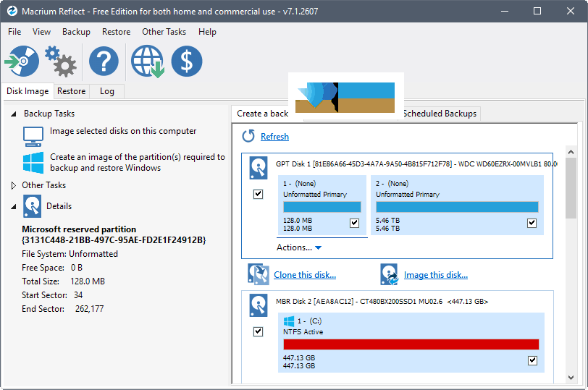588x390 pixels.
Task: Click the blue usage bar of partition 2
Action: click(x=457, y=207)
